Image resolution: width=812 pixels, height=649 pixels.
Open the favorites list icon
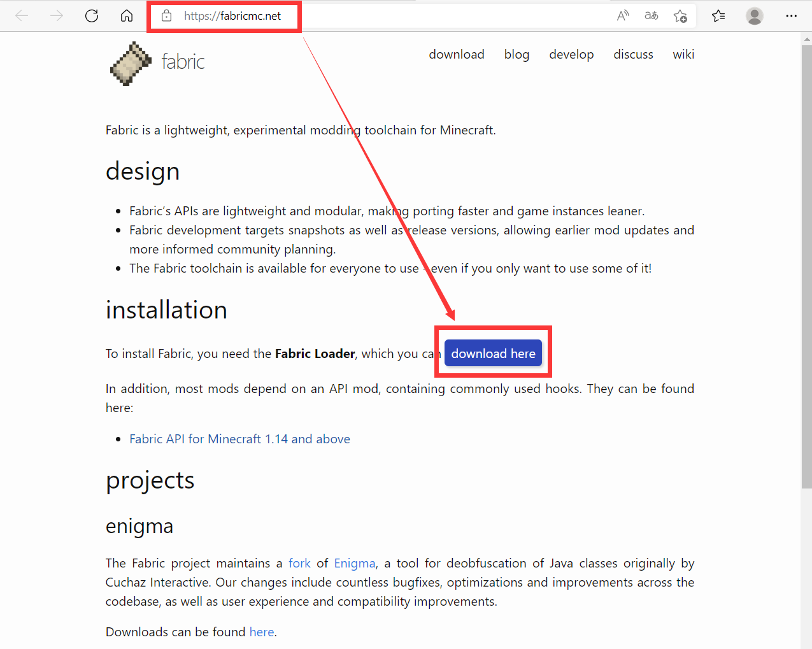pos(718,16)
